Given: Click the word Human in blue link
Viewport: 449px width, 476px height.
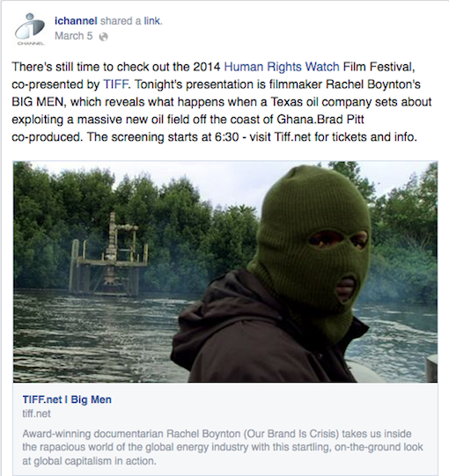Looking at the screenshot, I should tap(243, 67).
